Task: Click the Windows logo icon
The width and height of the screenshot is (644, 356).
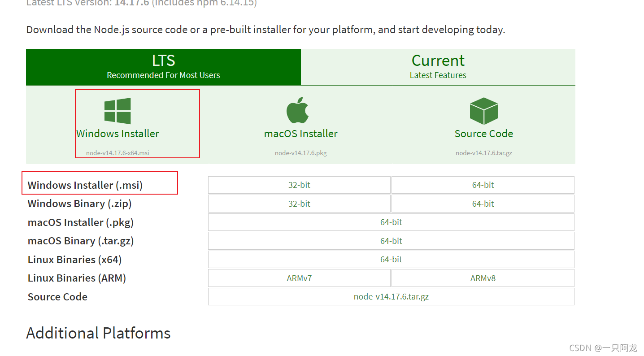Action: point(117,111)
